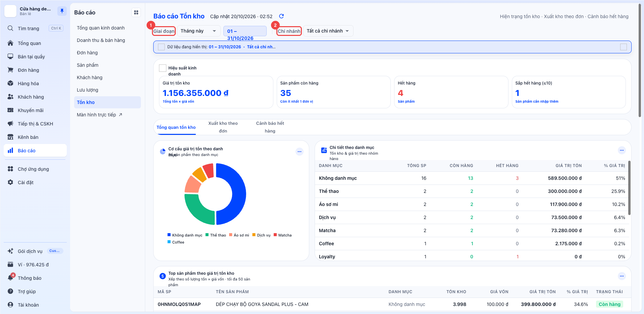Click the box ending the data banner
644x314 pixels.
[624, 47]
